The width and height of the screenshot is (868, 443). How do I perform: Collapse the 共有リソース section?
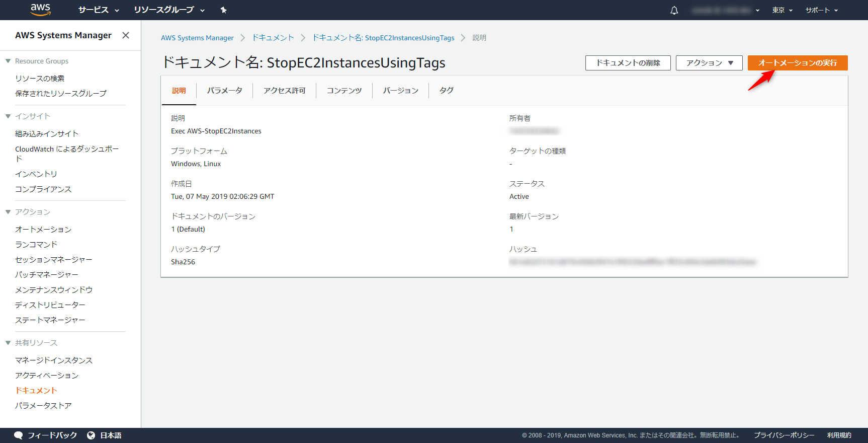[x=8, y=343]
